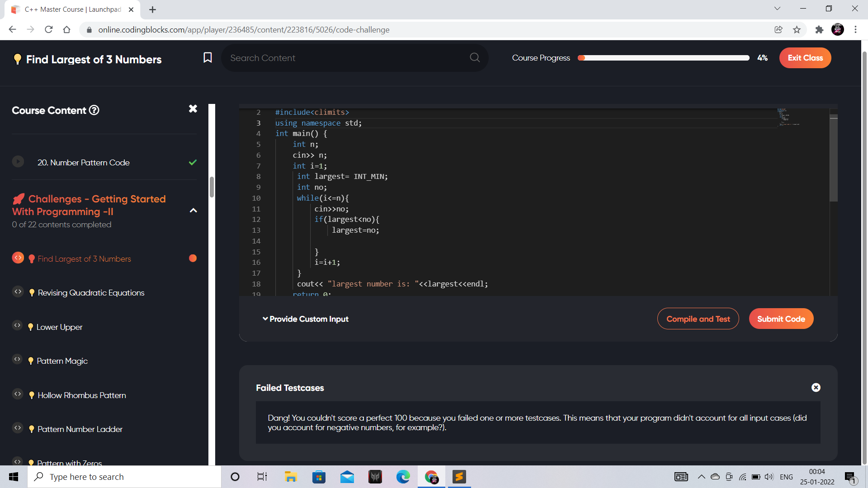
Task: Select Hollow Rhombus Pattern item
Action: tap(82, 395)
